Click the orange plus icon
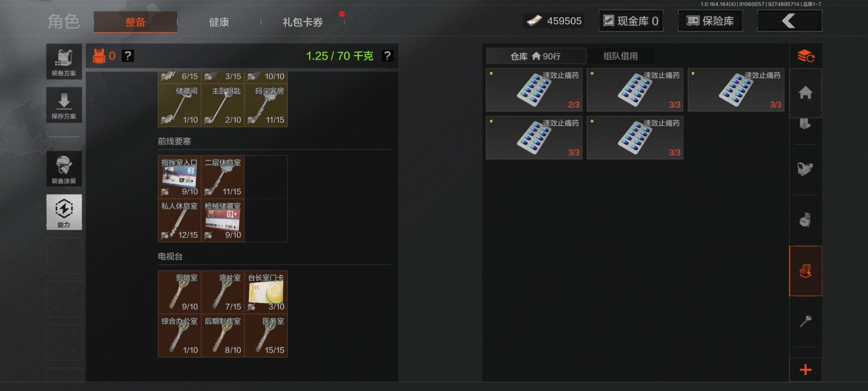This screenshot has height=391, width=868. (806, 370)
